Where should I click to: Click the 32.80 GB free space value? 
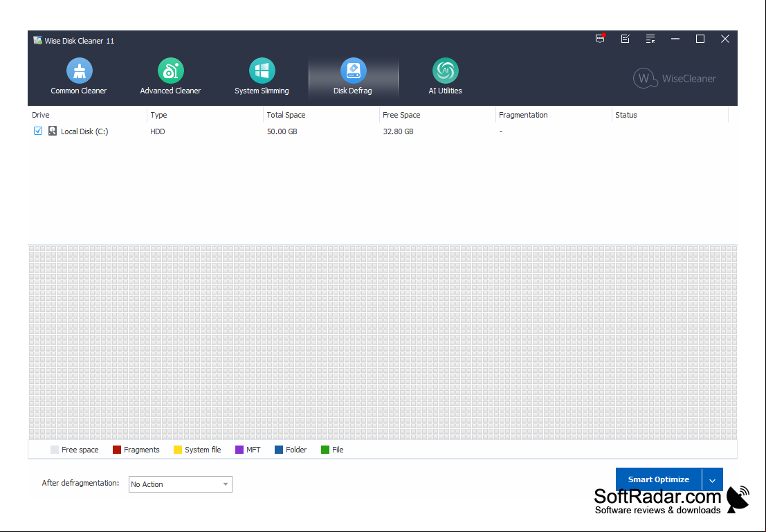click(x=398, y=131)
